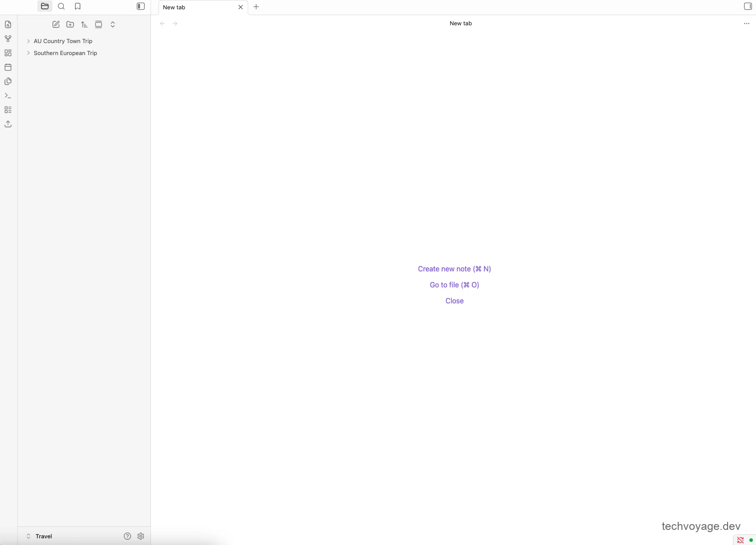Change file sort order
Screen dimensions: 756x545
pos(84,24)
